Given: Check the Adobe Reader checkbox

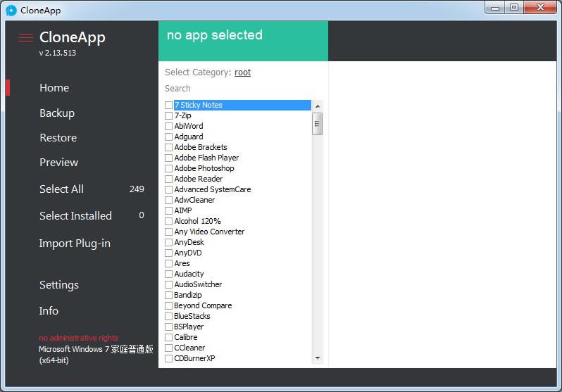Looking at the screenshot, I should pyautogui.click(x=168, y=179).
